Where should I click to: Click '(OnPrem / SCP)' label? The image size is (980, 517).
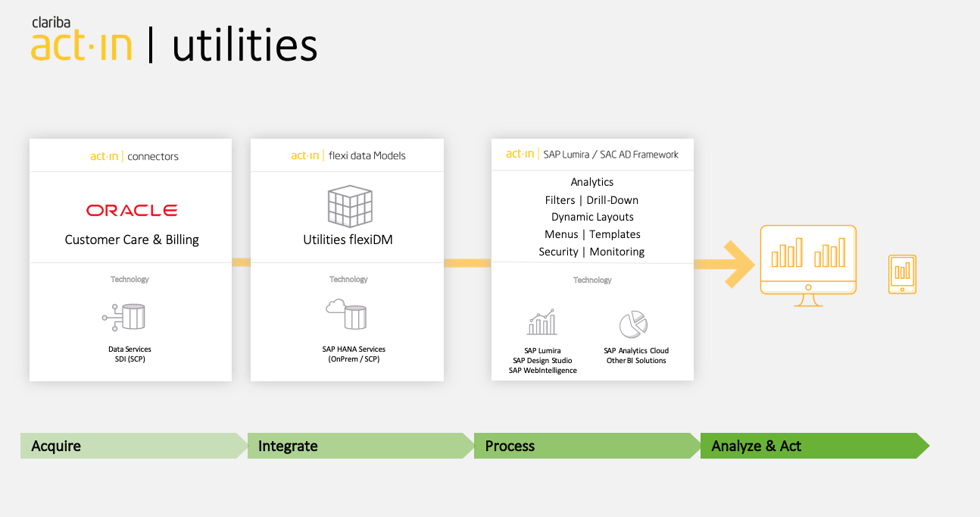354,359
